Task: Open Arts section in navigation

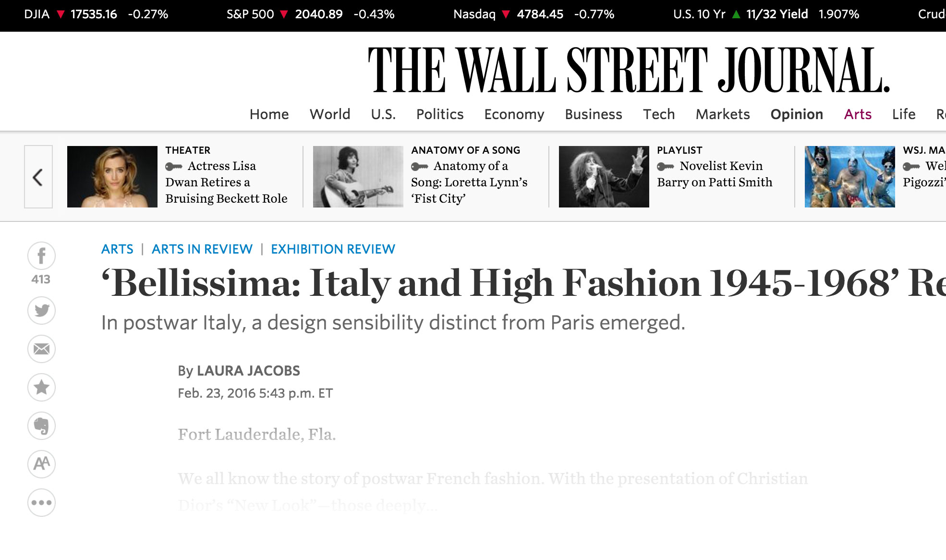Action: (858, 114)
